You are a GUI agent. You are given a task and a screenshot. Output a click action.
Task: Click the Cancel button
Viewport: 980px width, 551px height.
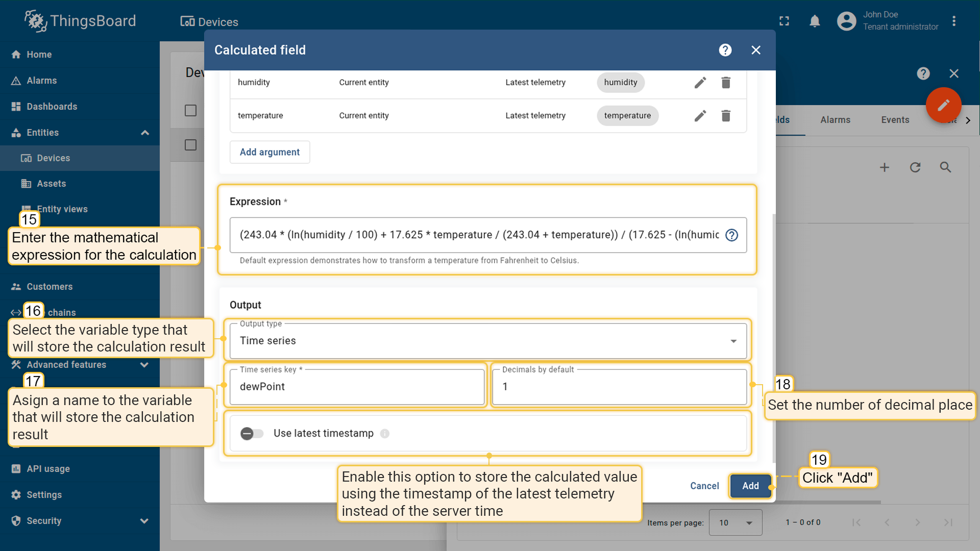tap(704, 486)
